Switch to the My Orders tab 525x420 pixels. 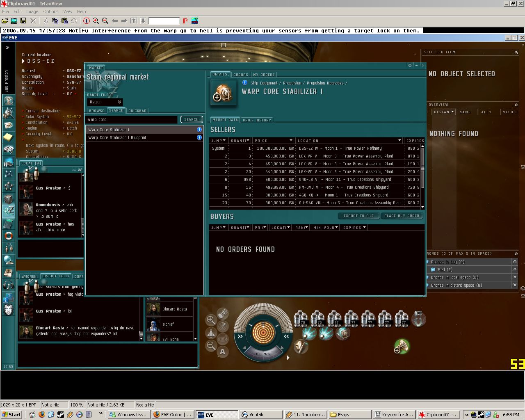264,75
